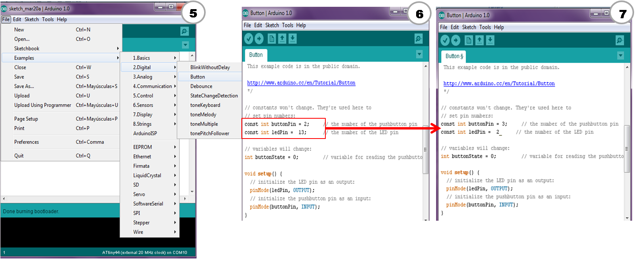The height and width of the screenshot is (262, 644).
Task: Click Save sketch icon in right Button window
Action: [490, 40]
